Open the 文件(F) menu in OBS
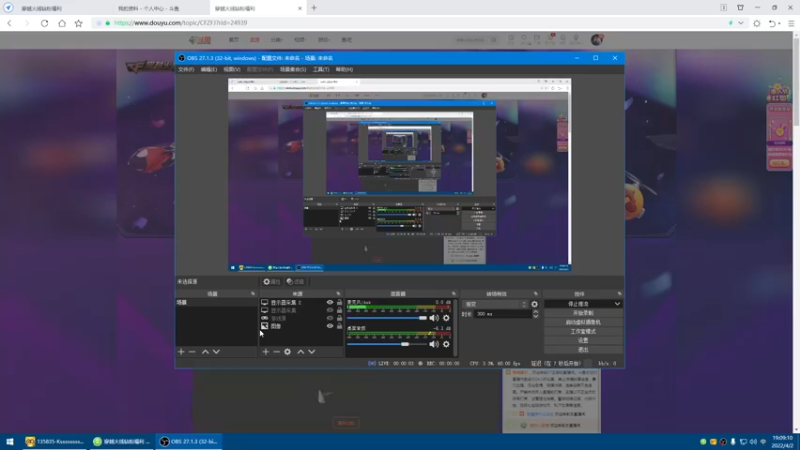The height and width of the screenshot is (450, 800). point(186,69)
